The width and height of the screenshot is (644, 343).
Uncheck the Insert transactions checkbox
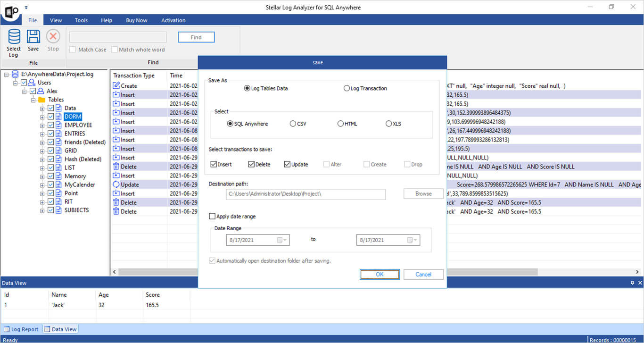pos(214,164)
